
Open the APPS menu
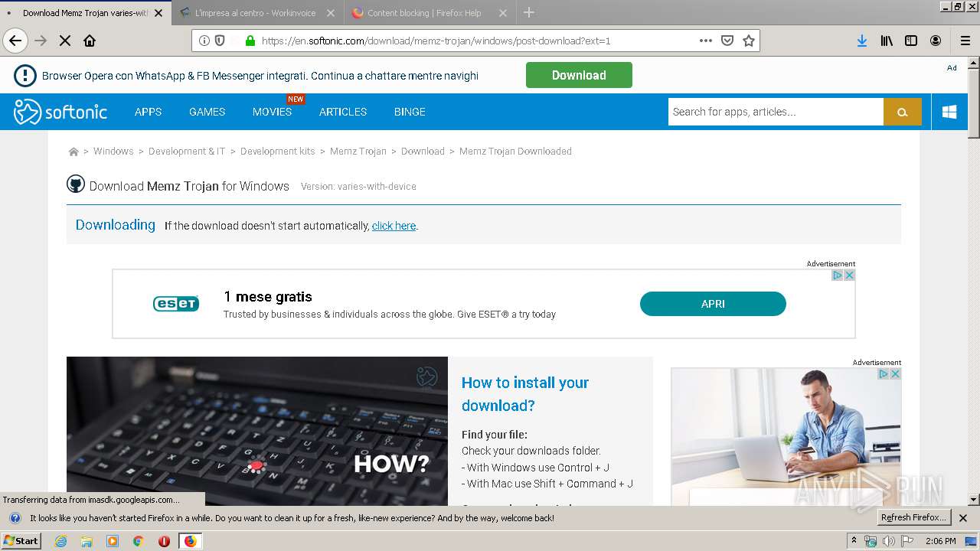pyautogui.click(x=148, y=112)
